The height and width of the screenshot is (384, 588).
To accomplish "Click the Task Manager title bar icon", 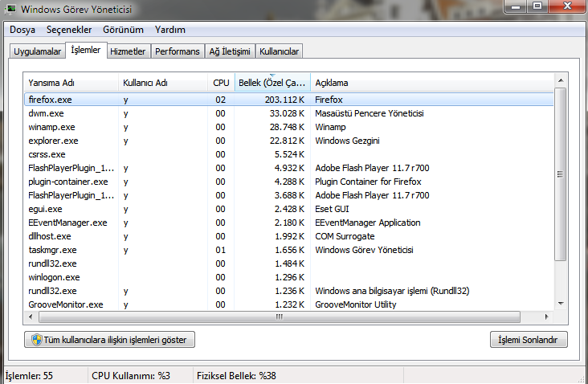I will click(x=11, y=8).
